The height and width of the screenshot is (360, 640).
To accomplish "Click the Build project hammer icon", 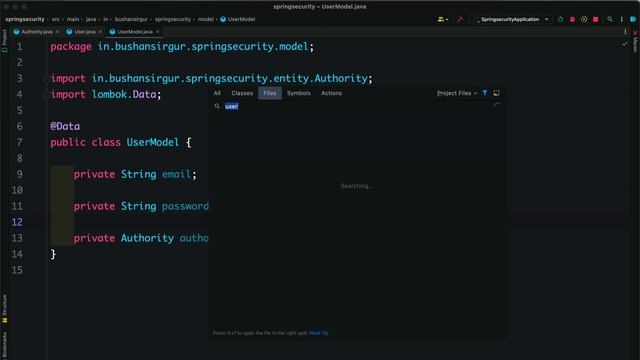I will (x=460, y=19).
